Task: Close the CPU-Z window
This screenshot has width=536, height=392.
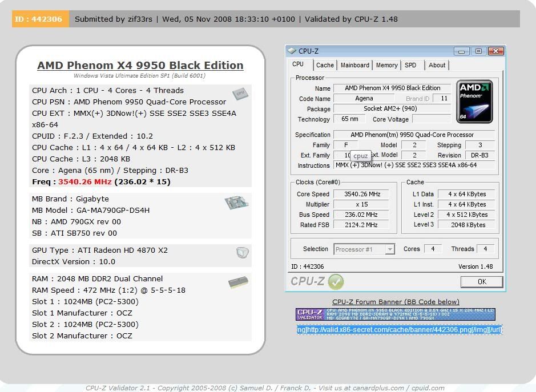Action: [x=496, y=51]
